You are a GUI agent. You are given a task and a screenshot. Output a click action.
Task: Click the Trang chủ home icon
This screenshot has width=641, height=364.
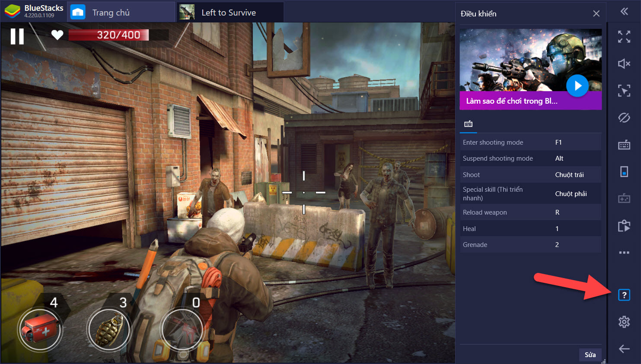pyautogui.click(x=78, y=12)
